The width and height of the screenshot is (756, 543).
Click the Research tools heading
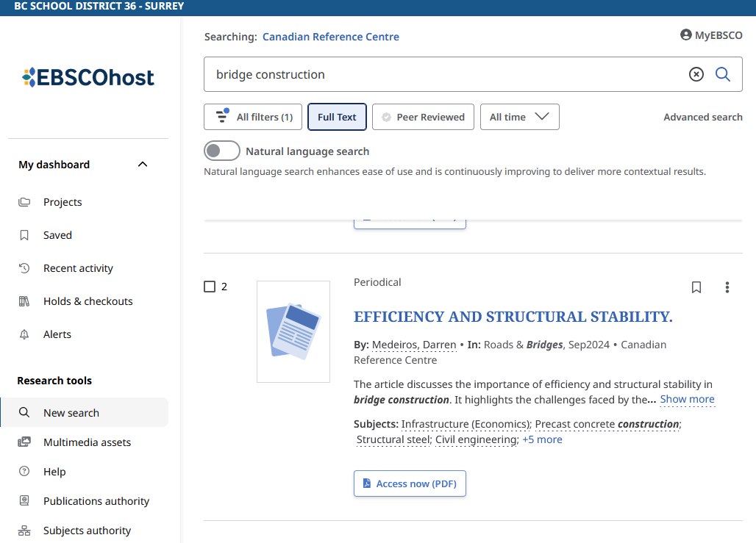tap(54, 381)
